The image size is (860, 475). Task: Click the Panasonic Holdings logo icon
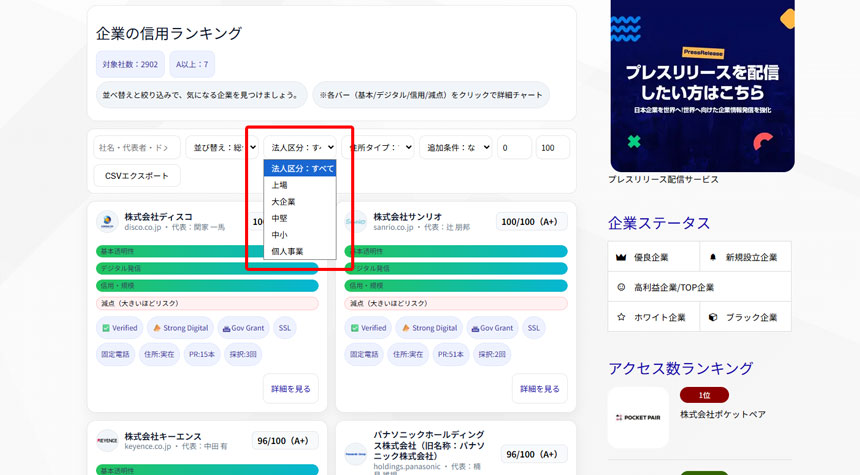(355, 454)
